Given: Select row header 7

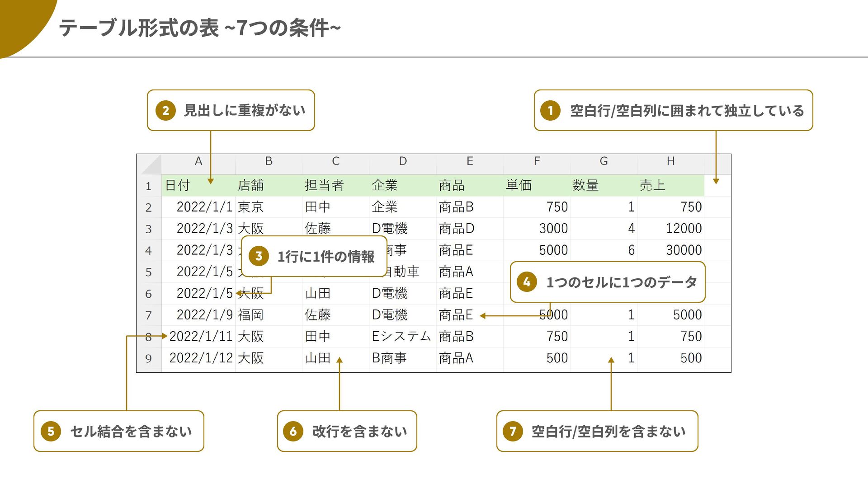Looking at the screenshot, I should (149, 315).
